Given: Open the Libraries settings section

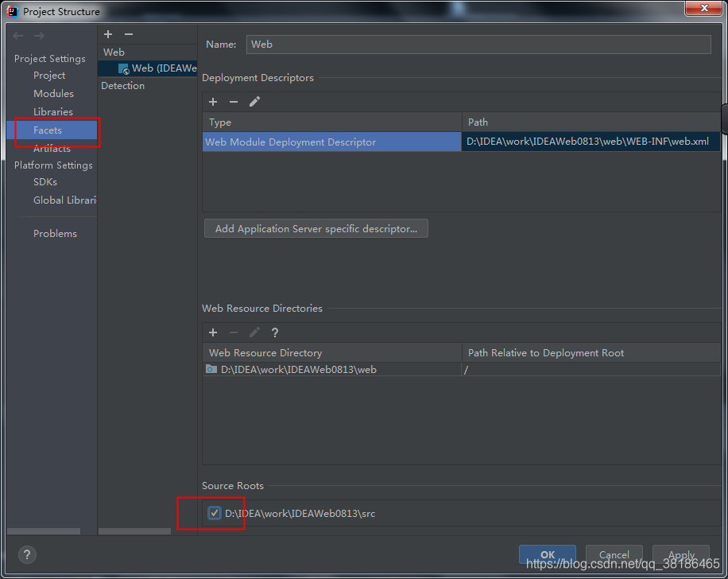Looking at the screenshot, I should pos(53,111).
